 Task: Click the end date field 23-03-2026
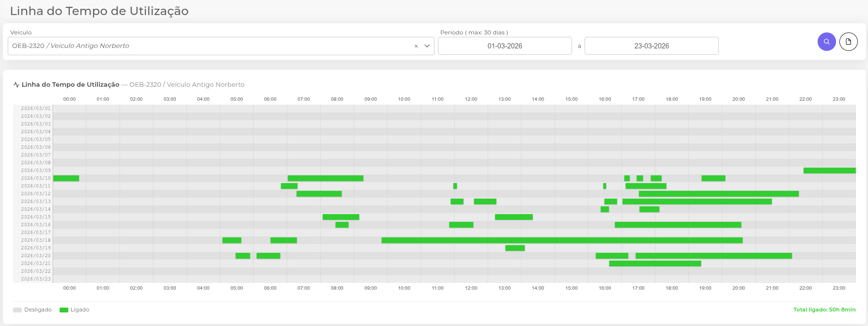[x=651, y=46]
